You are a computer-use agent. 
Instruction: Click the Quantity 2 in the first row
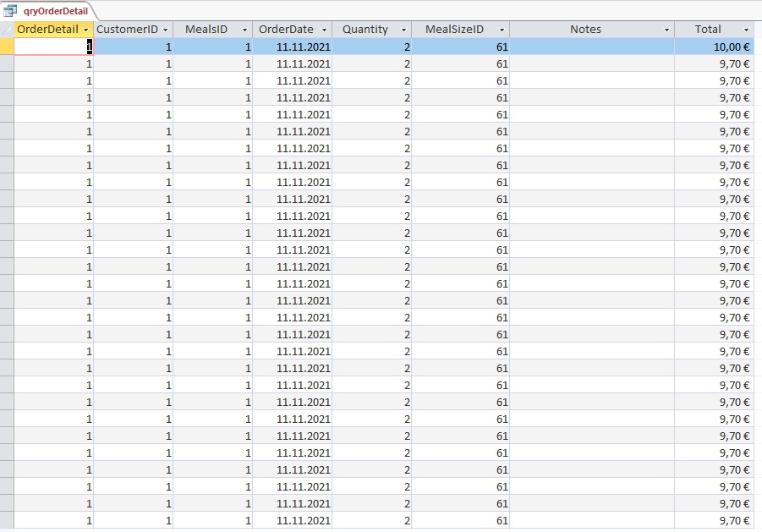[372, 47]
